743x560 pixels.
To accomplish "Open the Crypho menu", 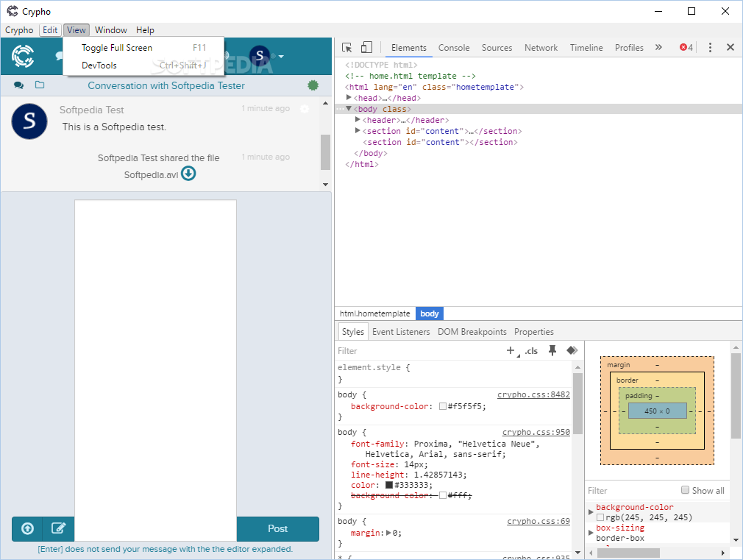I will [x=19, y=30].
